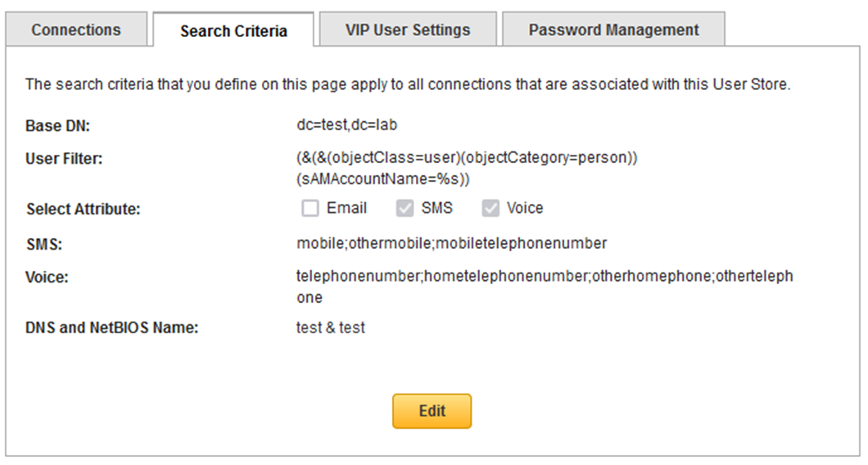Toggle the SMS attribute checkbox
This screenshot has height=465, width=868.
click(x=404, y=209)
